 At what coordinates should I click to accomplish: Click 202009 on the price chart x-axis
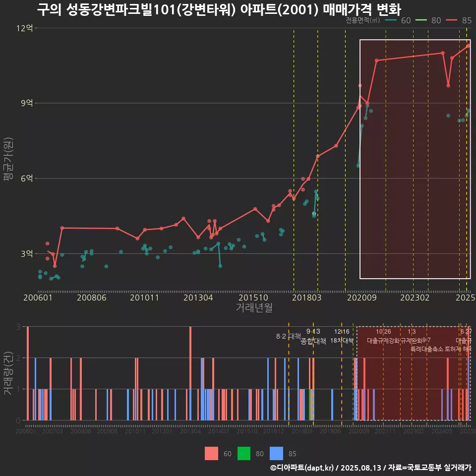click(361, 297)
